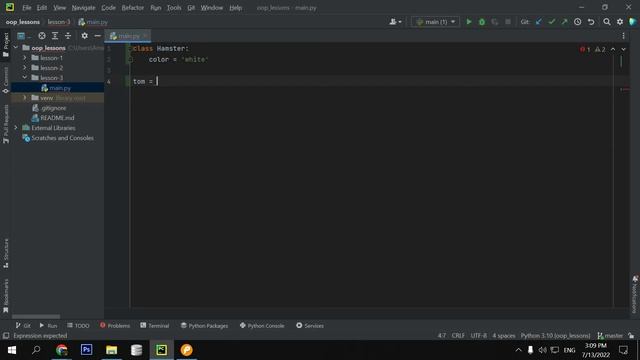Click the Stop process icon
Image resolution: width=640 pixels, height=360 pixels.
tap(508, 22)
